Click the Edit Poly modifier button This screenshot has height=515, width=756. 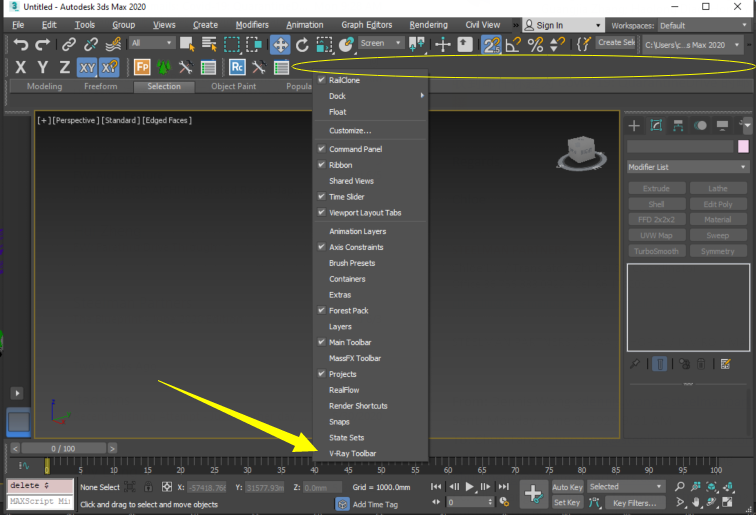(x=717, y=204)
